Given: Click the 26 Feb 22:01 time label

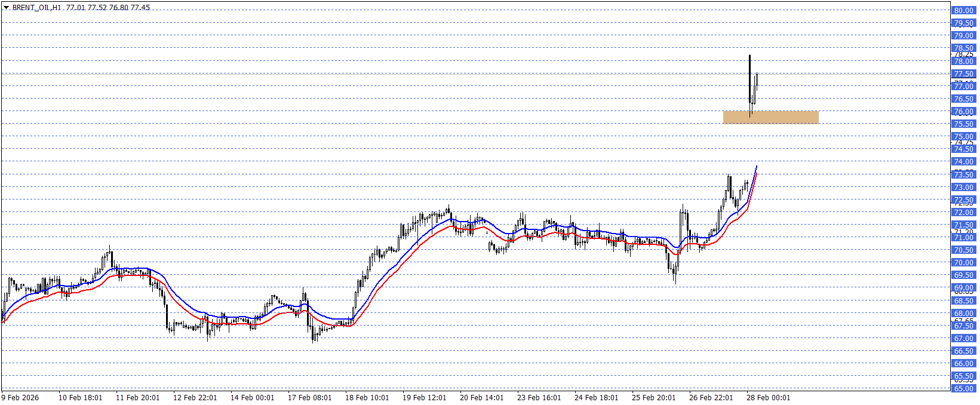Looking at the screenshot, I should (711, 398).
